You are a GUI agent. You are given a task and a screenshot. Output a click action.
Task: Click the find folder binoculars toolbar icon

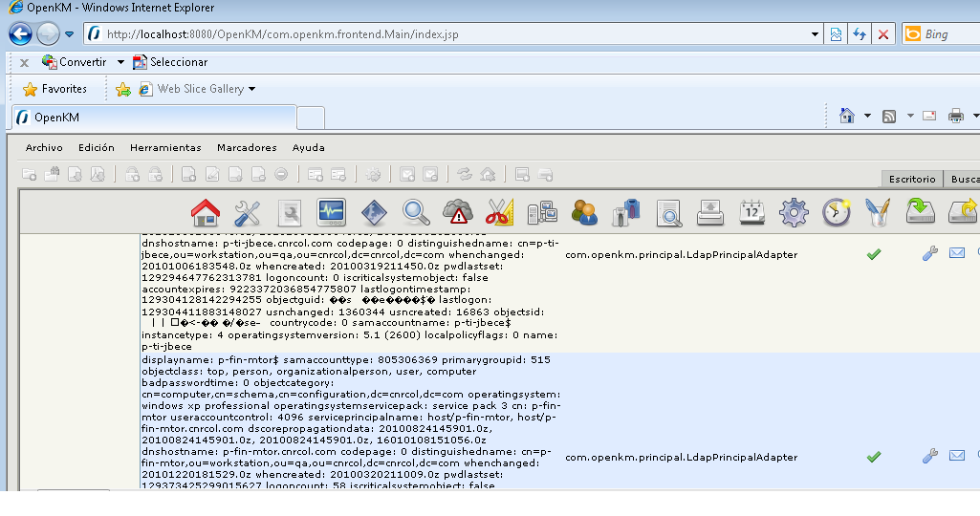click(x=52, y=174)
